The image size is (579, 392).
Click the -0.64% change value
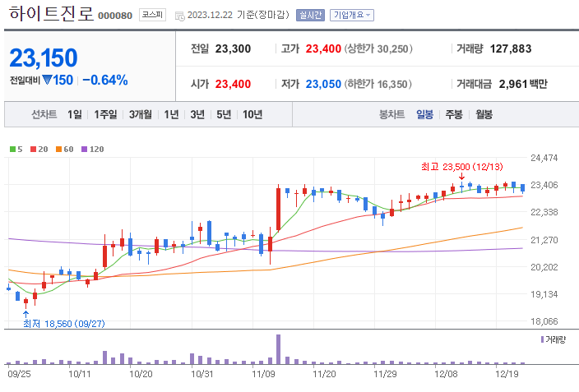click(x=105, y=80)
